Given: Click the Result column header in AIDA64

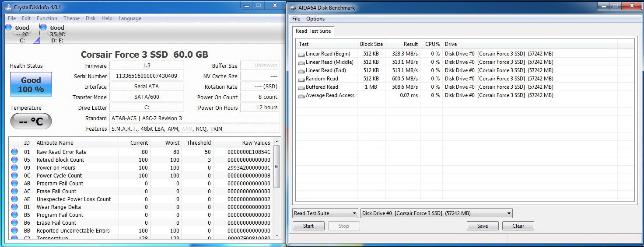Looking at the screenshot, I should pyautogui.click(x=403, y=44).
